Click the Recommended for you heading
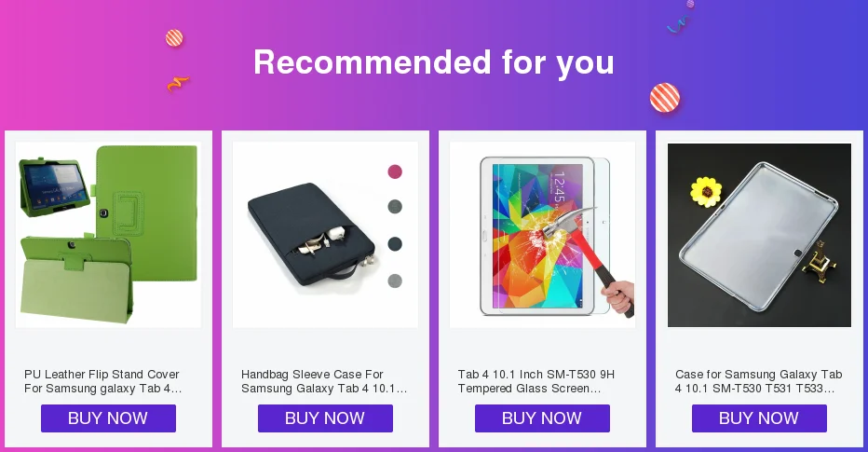 [x=434, y=62]
